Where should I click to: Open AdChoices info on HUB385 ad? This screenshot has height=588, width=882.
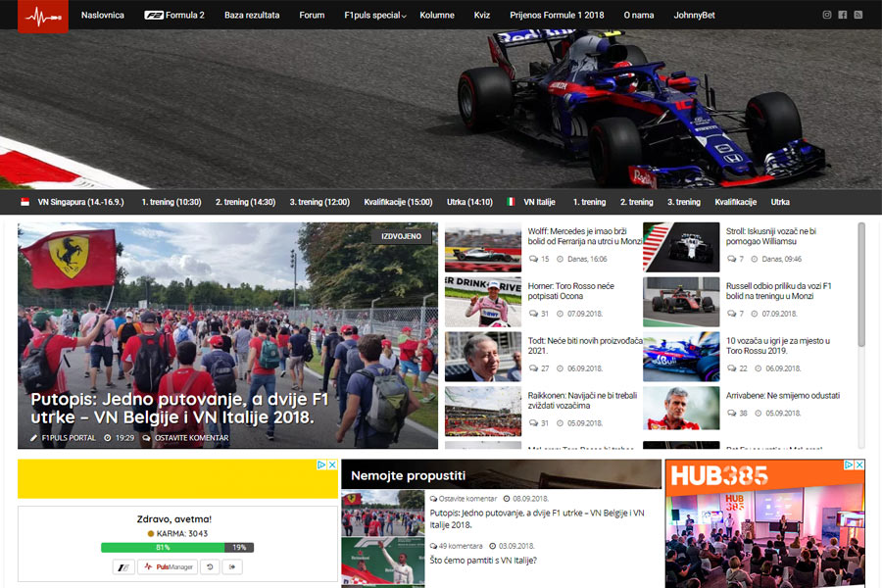coord(849,465)
